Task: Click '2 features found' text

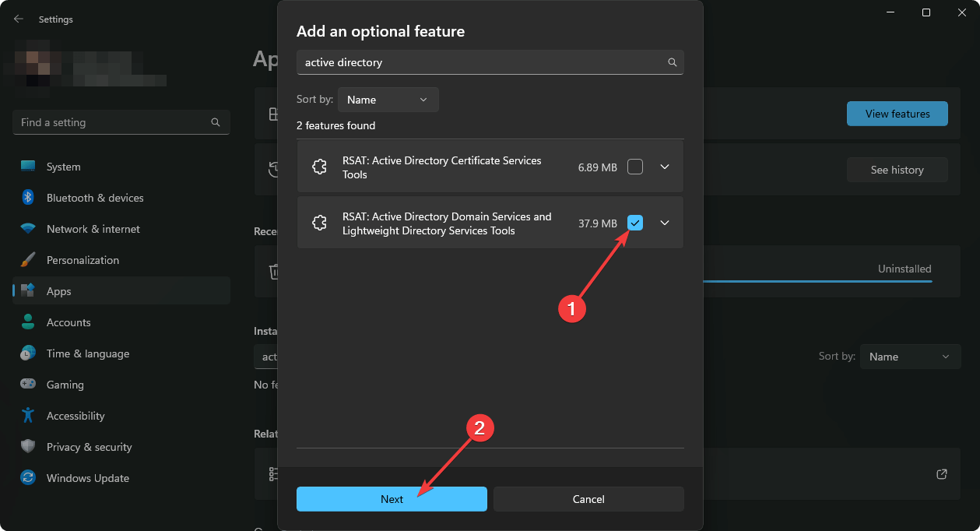Action: 336,125
